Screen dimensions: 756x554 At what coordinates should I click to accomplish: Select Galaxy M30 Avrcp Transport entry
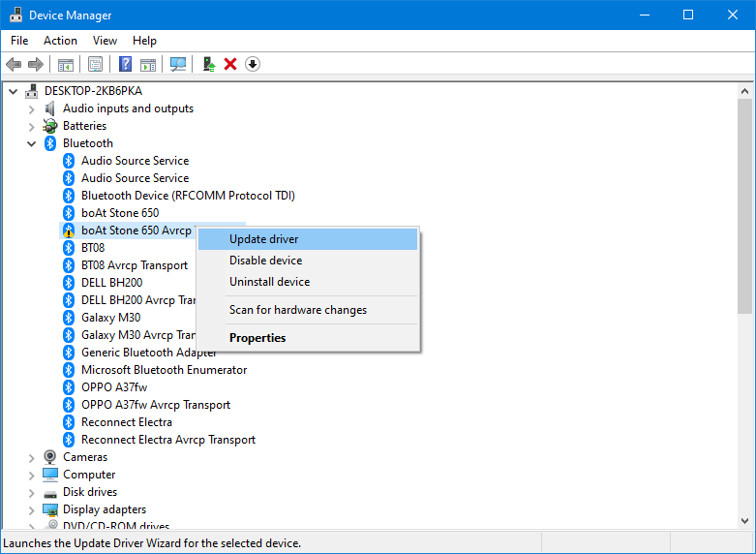pos(138,335)
